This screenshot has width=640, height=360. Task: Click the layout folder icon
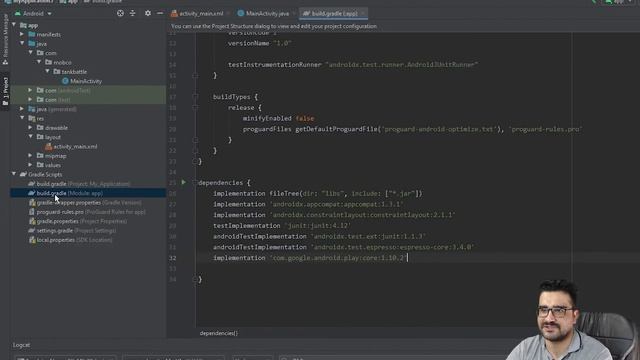point(40,137)
